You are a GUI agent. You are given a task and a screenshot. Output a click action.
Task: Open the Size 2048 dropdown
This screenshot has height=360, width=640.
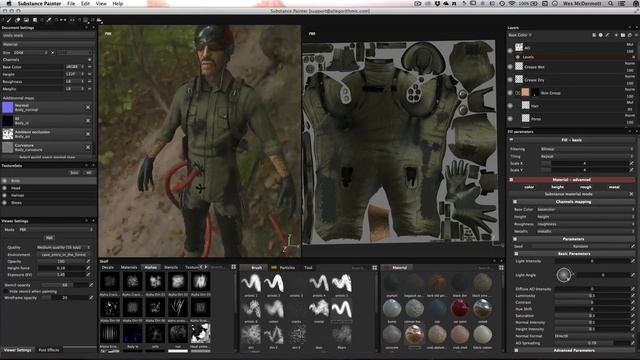(x=31, y=53)
